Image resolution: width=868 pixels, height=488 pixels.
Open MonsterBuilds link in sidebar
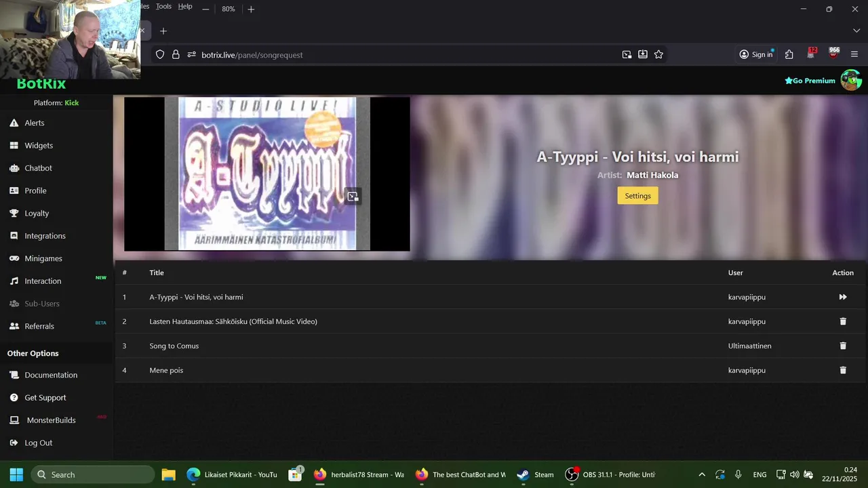(x=51, y=420)
